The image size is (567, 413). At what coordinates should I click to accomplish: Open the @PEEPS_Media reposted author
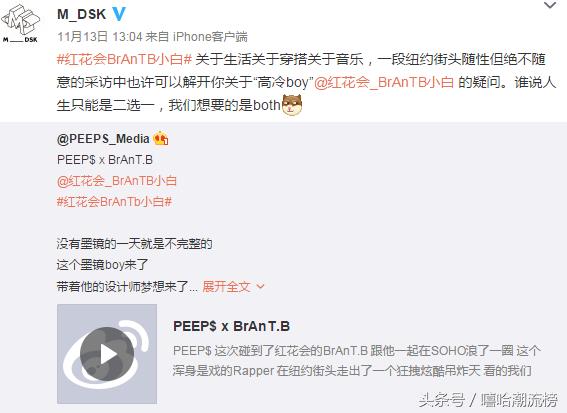pos(103,139)
